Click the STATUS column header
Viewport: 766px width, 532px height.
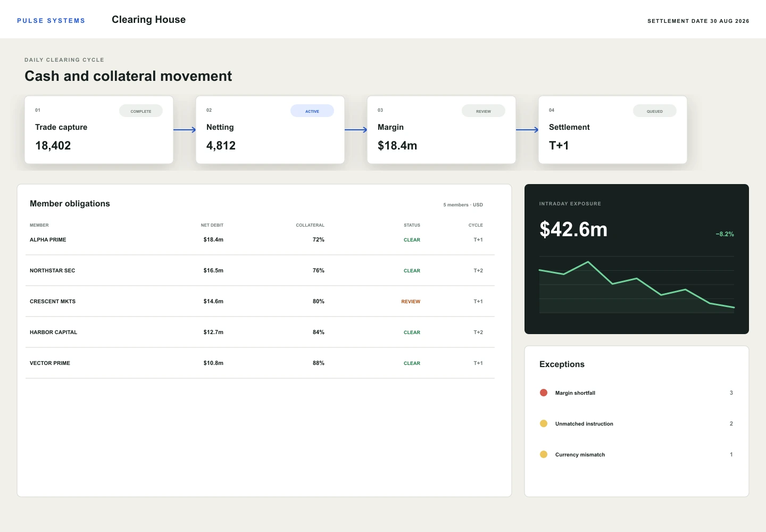pos(412,225)
